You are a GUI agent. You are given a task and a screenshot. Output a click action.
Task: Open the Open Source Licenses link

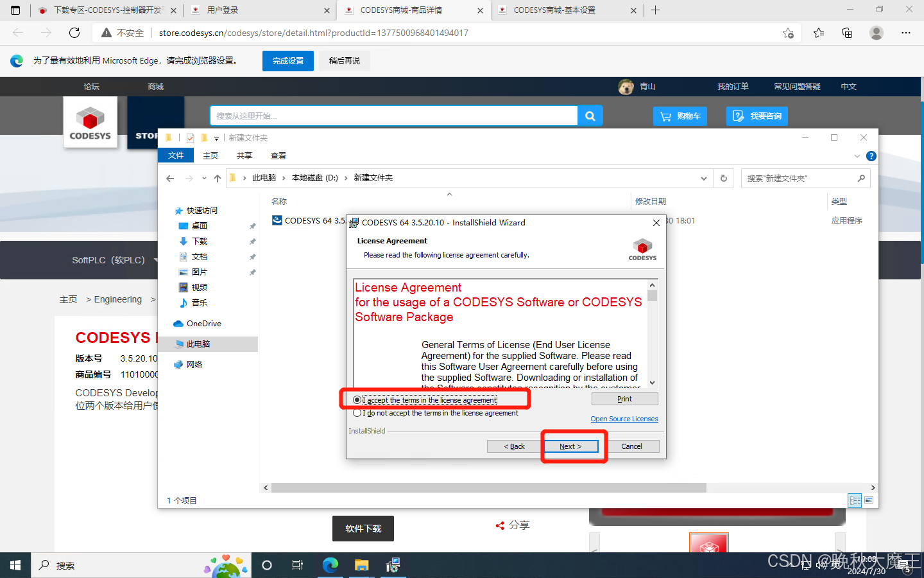click(624, 419)
